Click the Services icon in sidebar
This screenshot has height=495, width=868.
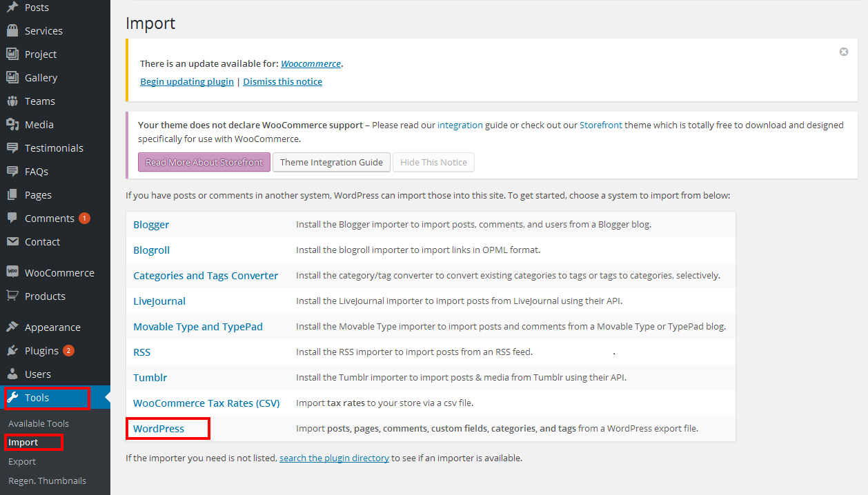tap(12, 31)
